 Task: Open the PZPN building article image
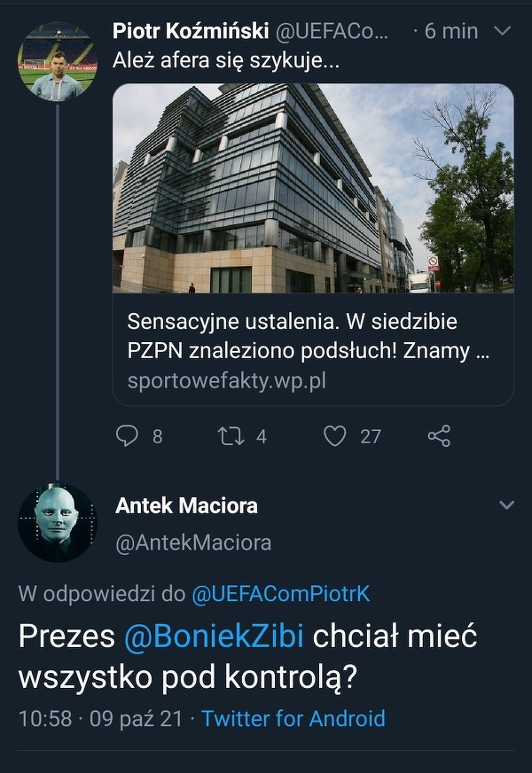pos(313,189)
